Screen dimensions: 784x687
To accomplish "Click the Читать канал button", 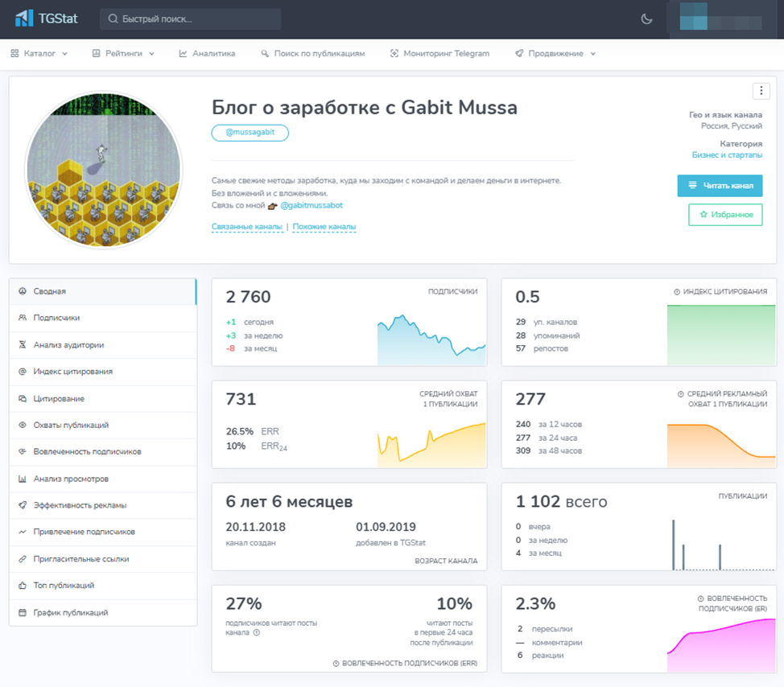I will click(x=720, y=185).
